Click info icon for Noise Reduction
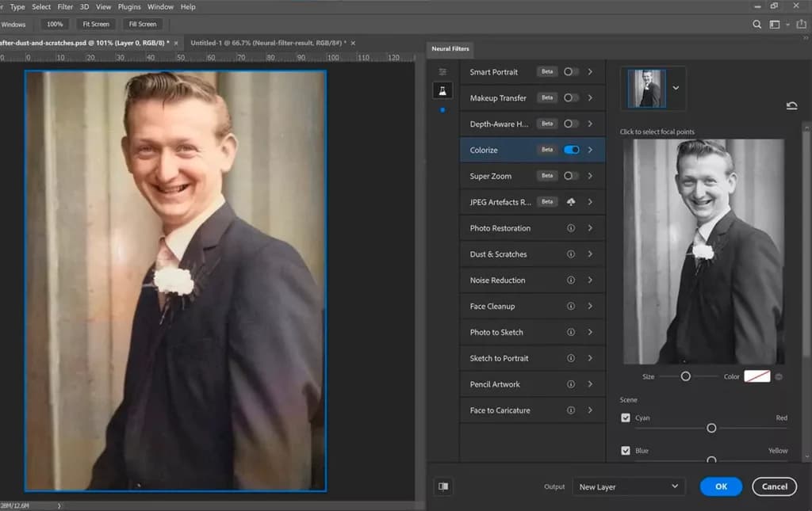 (571, 280)
